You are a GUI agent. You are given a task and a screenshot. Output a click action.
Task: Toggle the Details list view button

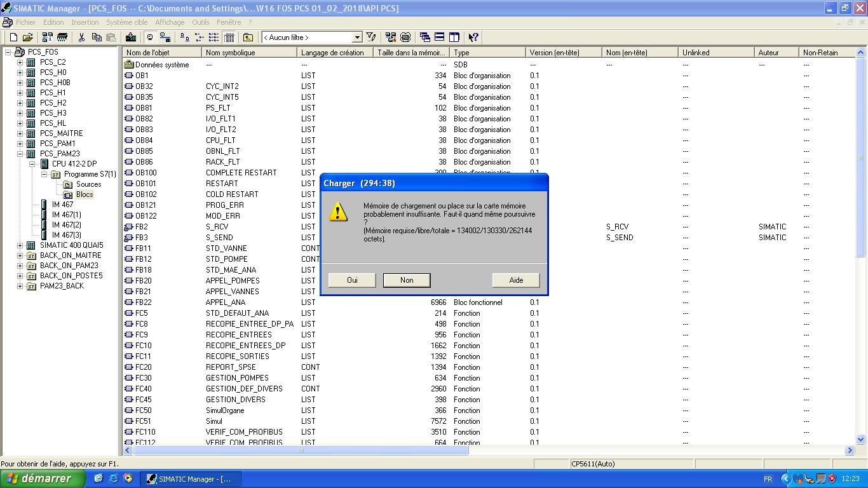229,37
